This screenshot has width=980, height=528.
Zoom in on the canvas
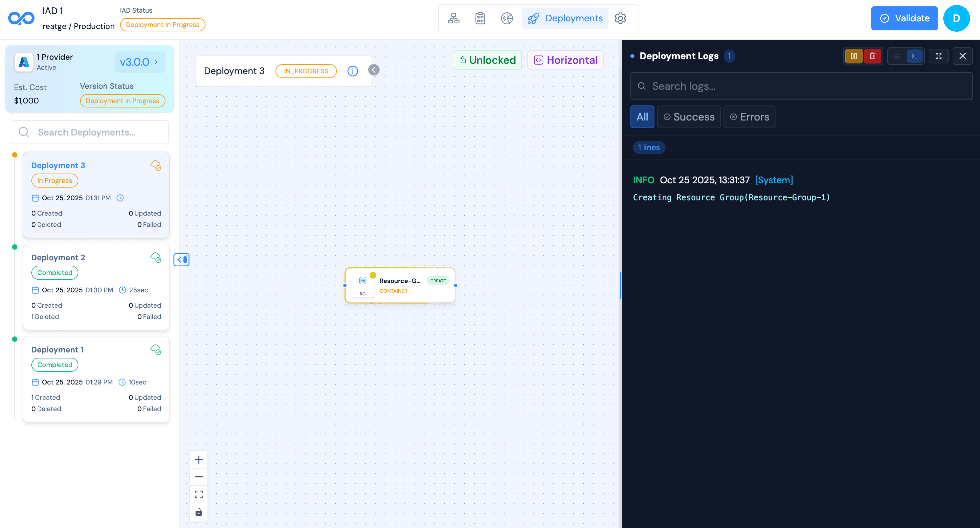[x=198, y=459]
